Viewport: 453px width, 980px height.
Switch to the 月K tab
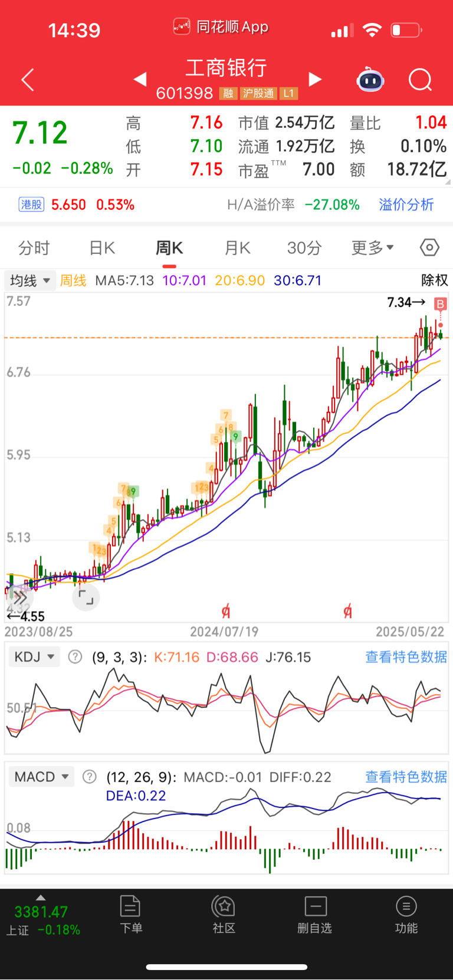[238, 248]
